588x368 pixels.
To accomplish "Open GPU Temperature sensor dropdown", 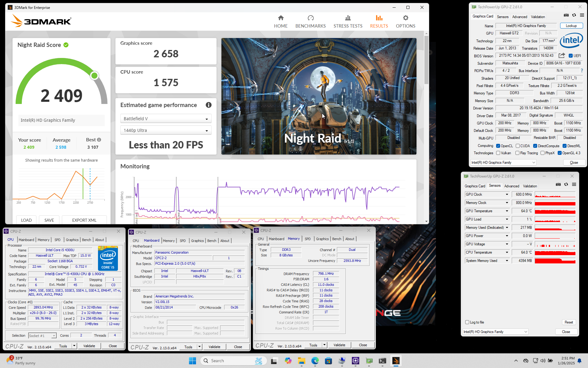I will 507,211.
